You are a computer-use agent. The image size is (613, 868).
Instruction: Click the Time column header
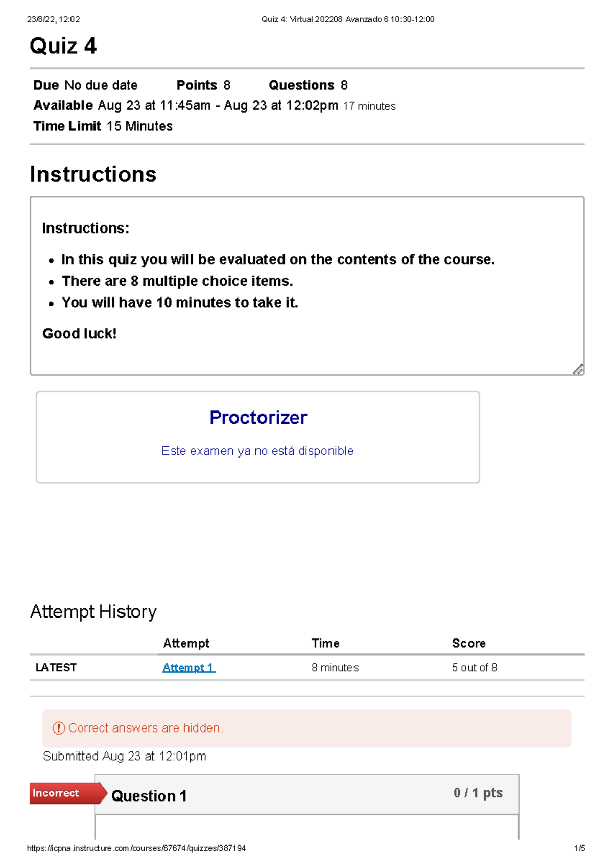pyautogui.click(x=325, y=643)
